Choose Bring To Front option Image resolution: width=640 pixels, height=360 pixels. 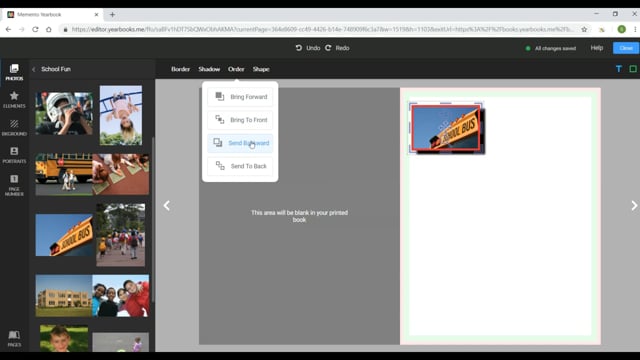tap(240, 120)
